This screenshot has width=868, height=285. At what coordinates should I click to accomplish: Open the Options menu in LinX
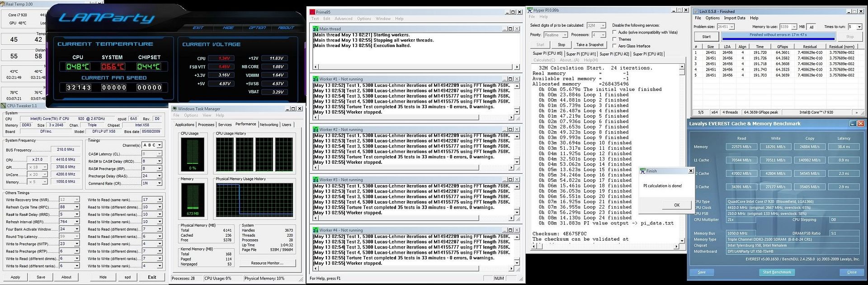point(712,18)
